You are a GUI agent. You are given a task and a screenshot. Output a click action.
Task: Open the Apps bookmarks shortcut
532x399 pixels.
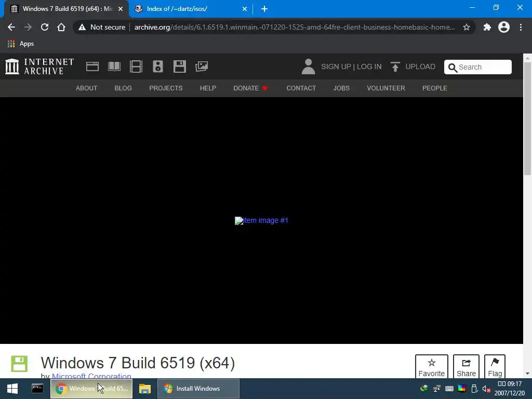pyautogui.click(x=21, y=44)
